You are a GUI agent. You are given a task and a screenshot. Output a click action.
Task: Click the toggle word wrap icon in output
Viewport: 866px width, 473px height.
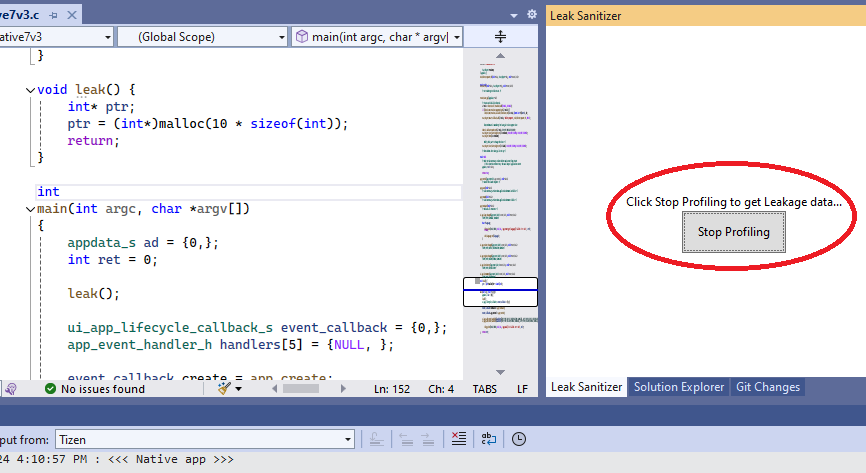(x=489, y=439)
